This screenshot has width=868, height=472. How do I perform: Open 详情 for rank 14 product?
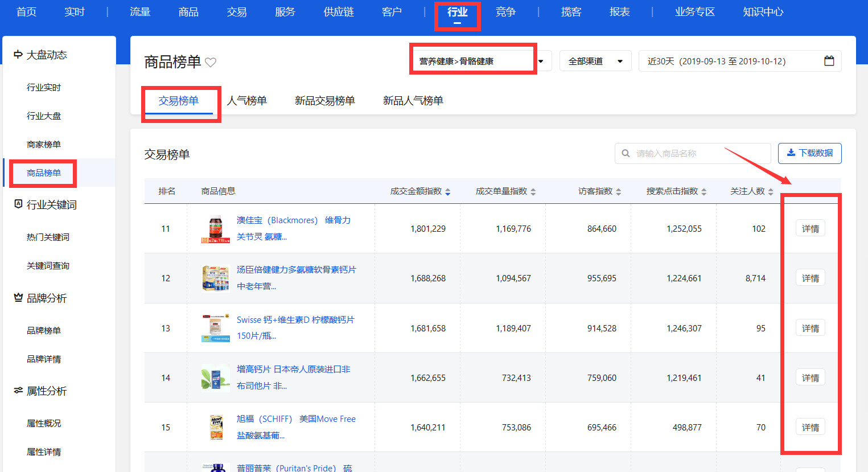point(810,377)
